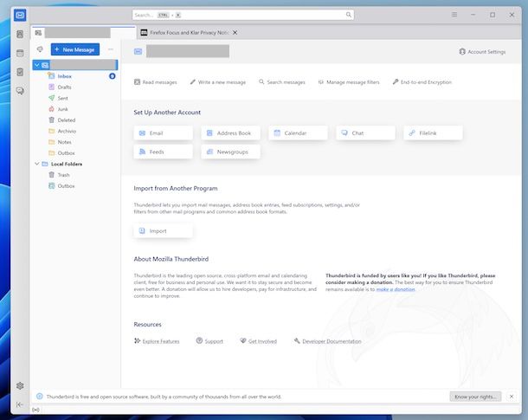Collapse the mail account tree
The width and height of the screenshot is (528, 420).
point(37,65)
